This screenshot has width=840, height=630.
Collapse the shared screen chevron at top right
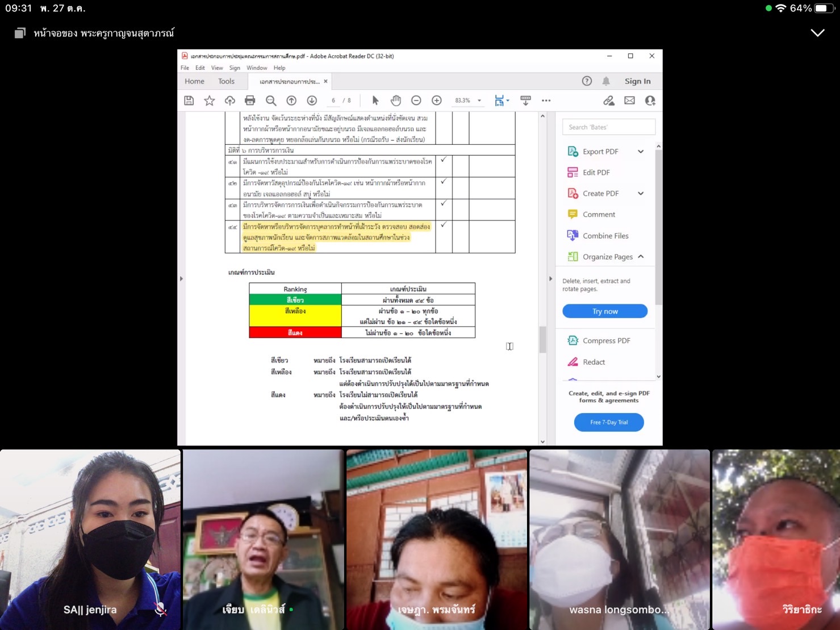coord(817,33)
